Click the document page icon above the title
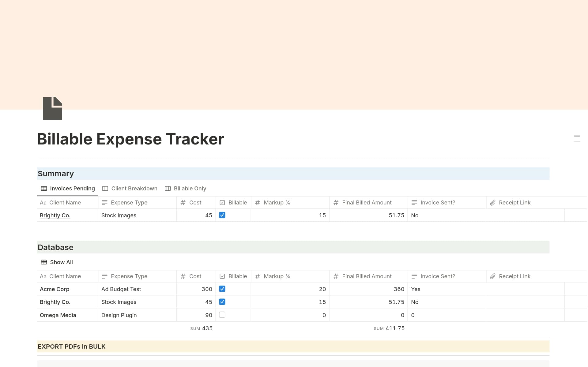Viewport: 588px width, 367px height. point(52,108)
